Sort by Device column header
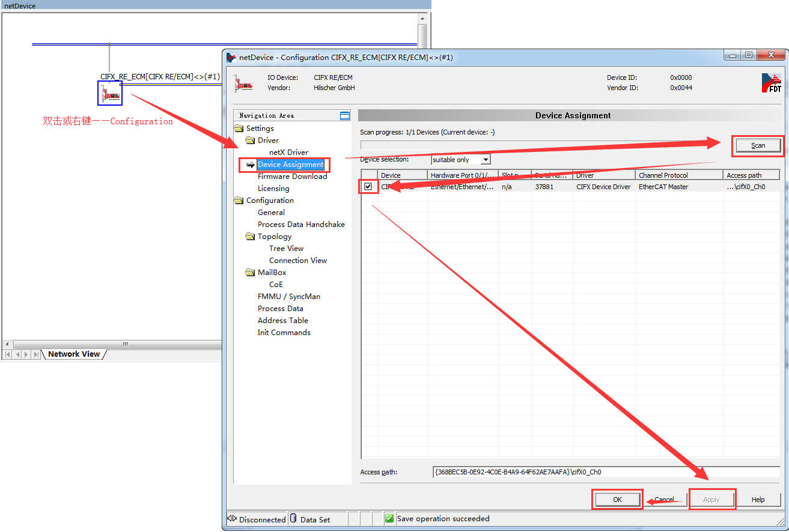 tap(403, 175)
